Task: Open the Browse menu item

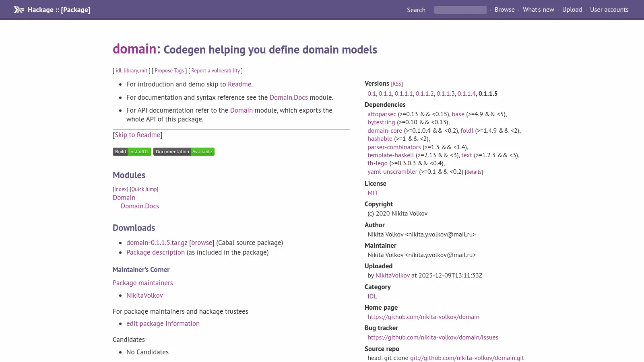Action: coord(504,10)
